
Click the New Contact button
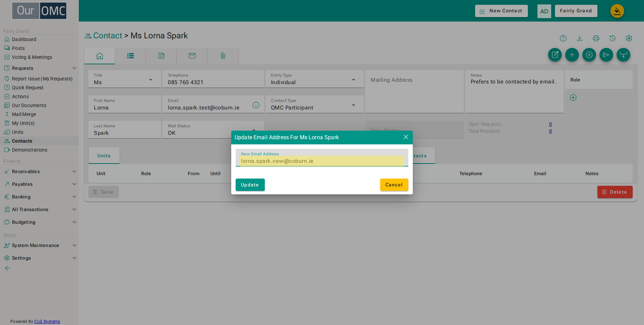pos(501,11)
